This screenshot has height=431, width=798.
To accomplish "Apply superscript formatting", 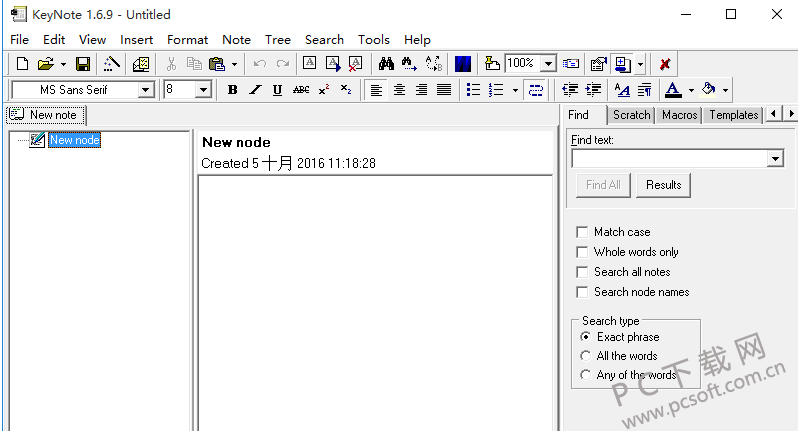I will [324, 90].
